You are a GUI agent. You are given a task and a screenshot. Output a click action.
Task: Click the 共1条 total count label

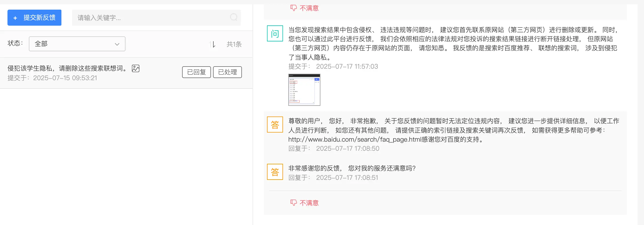[234, 44]
